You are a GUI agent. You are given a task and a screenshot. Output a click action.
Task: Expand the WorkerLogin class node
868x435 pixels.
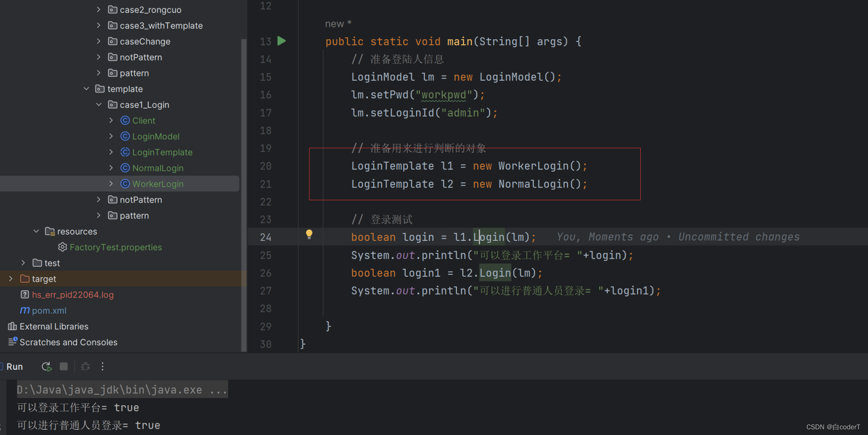[111, 184]
